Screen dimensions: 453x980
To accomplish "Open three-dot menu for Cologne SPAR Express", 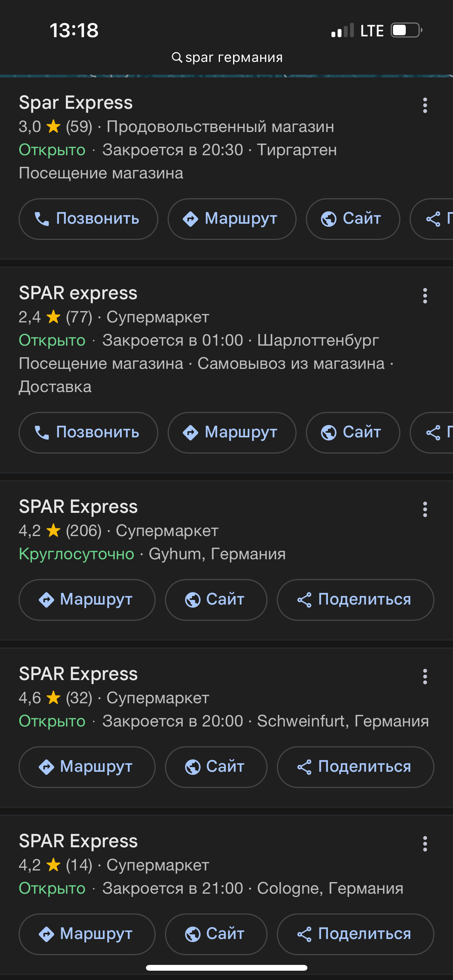I will [x=425, y=844].
